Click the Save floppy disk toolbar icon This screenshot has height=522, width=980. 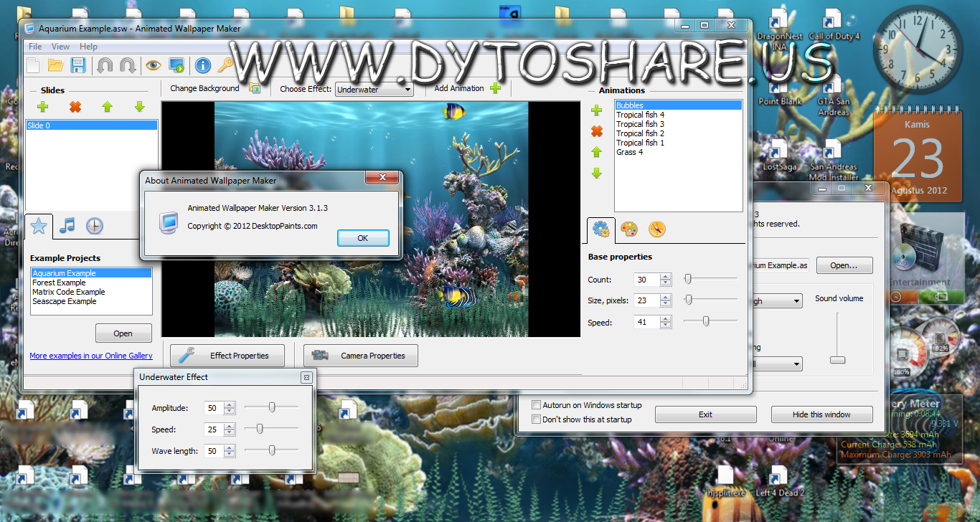coord(78,66)
